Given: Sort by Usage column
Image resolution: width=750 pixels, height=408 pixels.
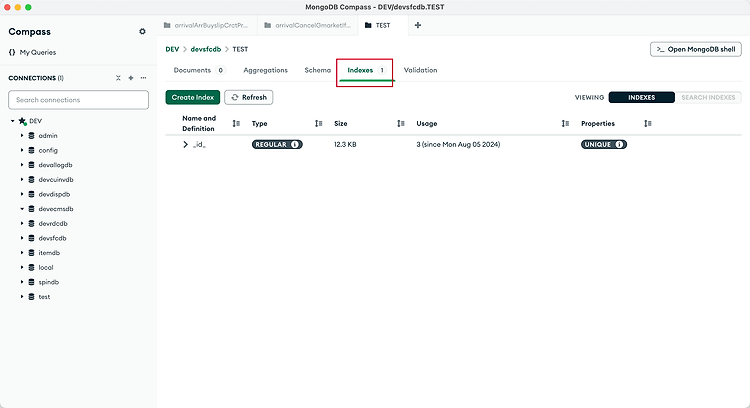Looking at the screenshot, I should click(x=565, y=123).
